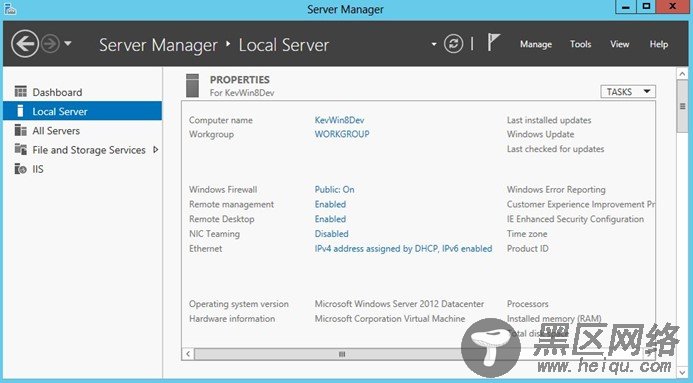Open dropdown arrow left of refresh icon
The height and width of the screenshot is (383, 693).
tap(434, 44)
